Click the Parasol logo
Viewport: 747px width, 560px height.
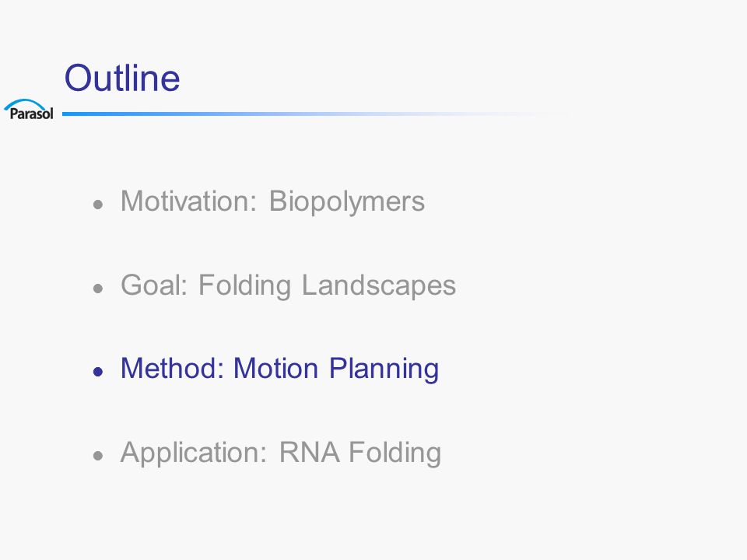29,110
